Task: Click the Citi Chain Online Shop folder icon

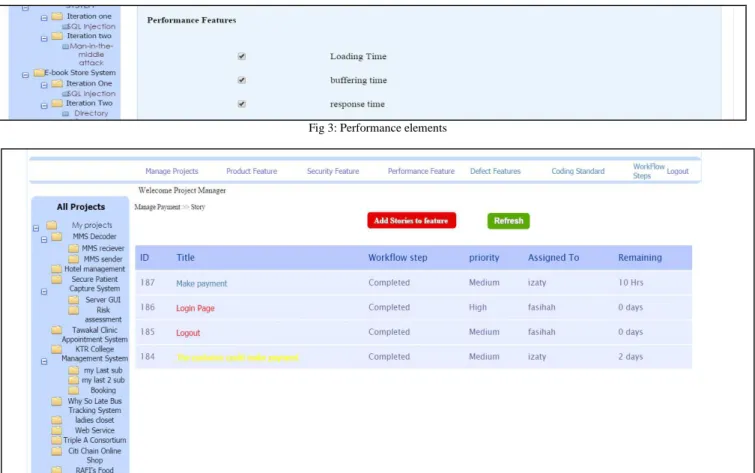Action: pyautogui.click(x=57, y=451)
